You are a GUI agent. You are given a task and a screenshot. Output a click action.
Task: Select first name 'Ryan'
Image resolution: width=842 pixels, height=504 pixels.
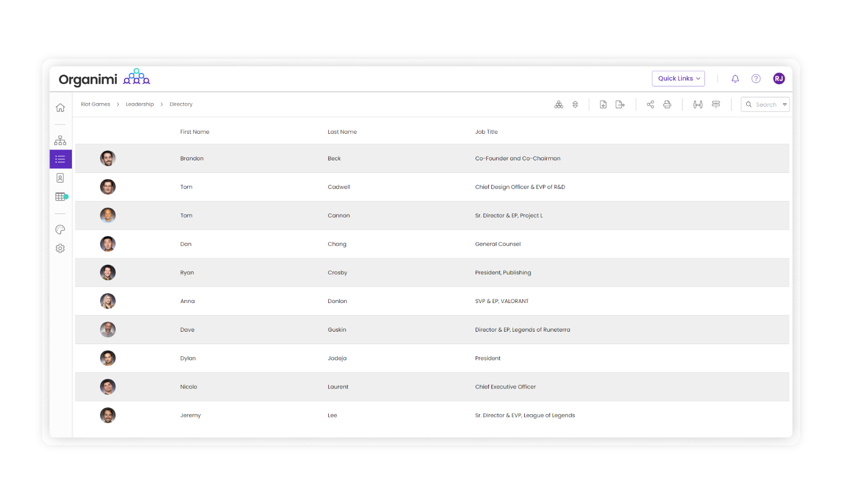pyautogui.click(x=187, y=273)
